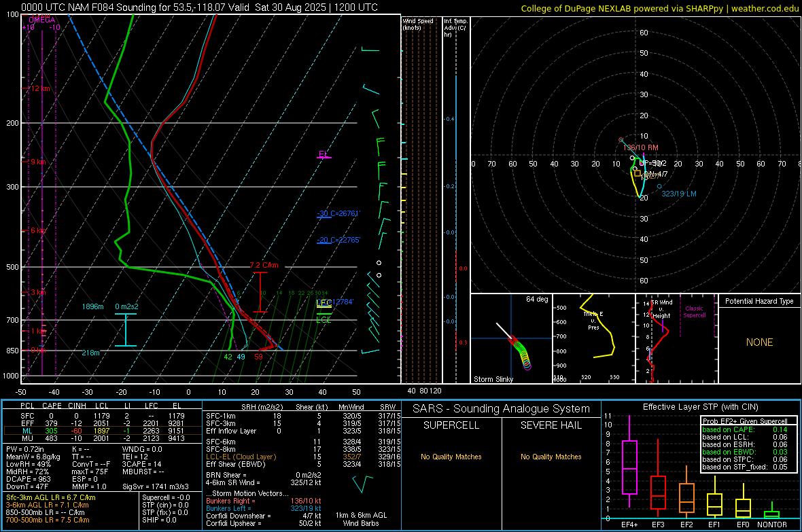Click the Bunkers Right storm motion line

click(264, 501)
